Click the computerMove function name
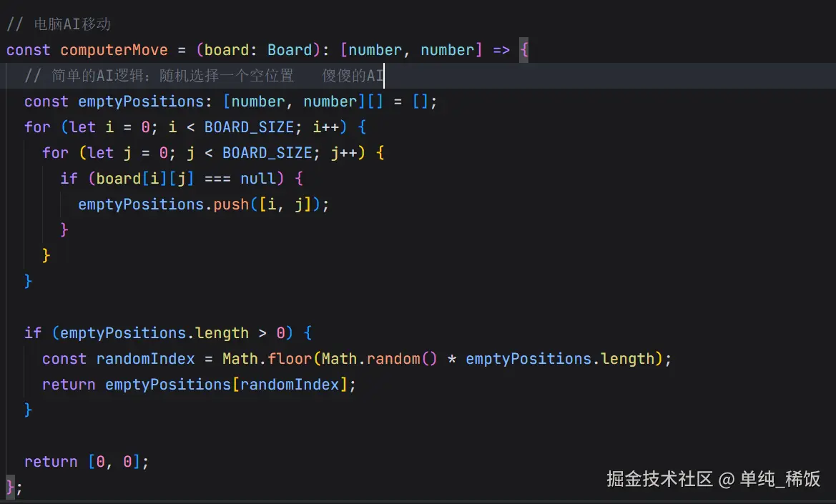This screenshot has width=836, height=504. 114,49
